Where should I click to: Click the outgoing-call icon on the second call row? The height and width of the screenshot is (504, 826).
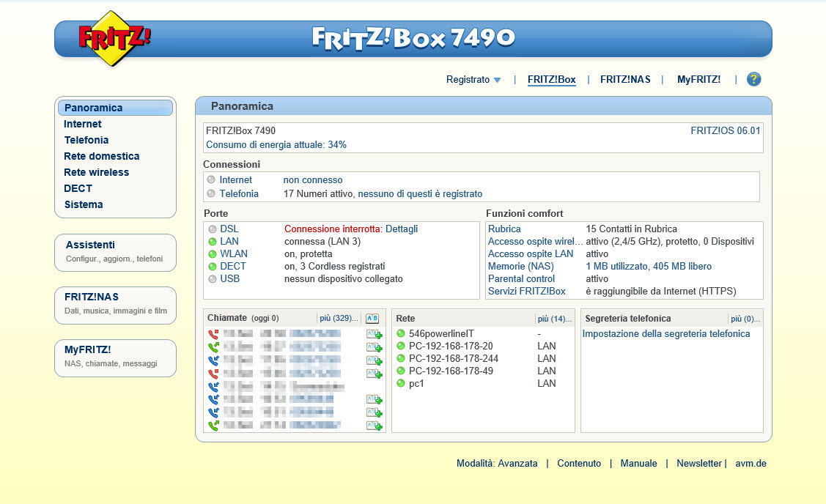pyautogui.click(x=213, y=347)
